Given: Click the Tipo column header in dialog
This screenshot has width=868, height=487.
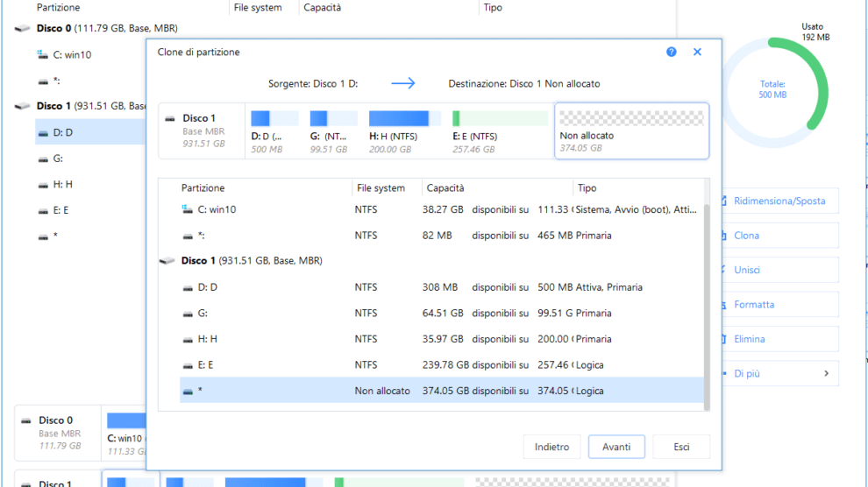Looking at the screenshot, I should (x=587, y=188).
